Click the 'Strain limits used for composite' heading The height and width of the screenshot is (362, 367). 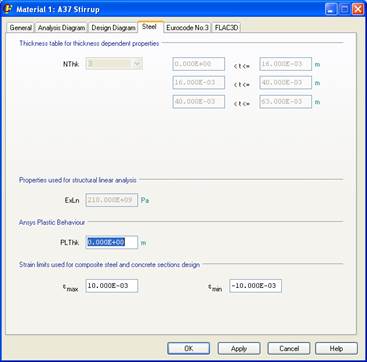(x=109, y=265)
